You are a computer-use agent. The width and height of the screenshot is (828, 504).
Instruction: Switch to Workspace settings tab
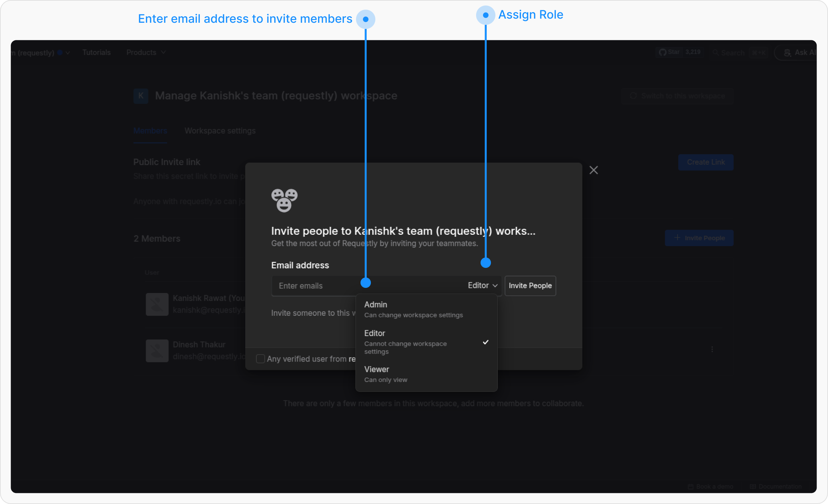(220, 131)
